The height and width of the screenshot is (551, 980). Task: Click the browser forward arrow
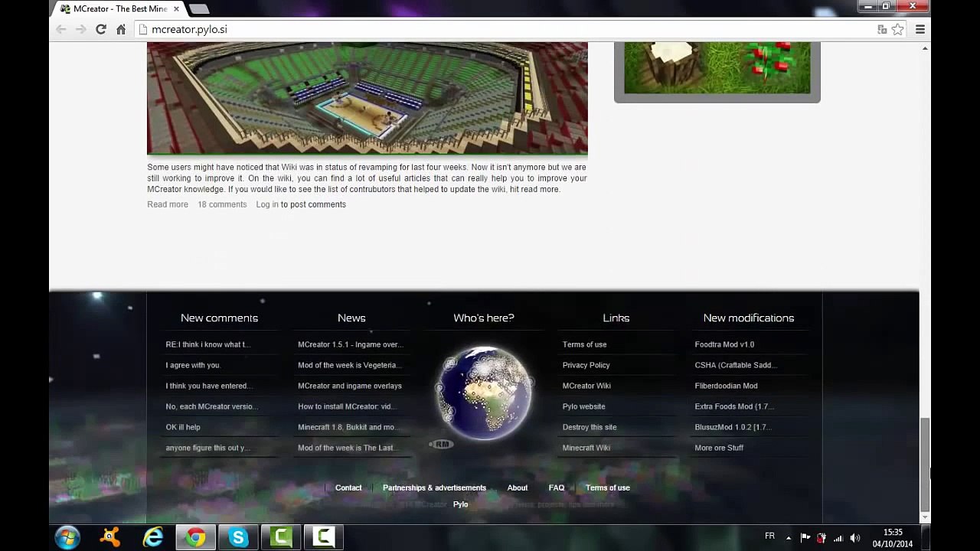point(80,29)
